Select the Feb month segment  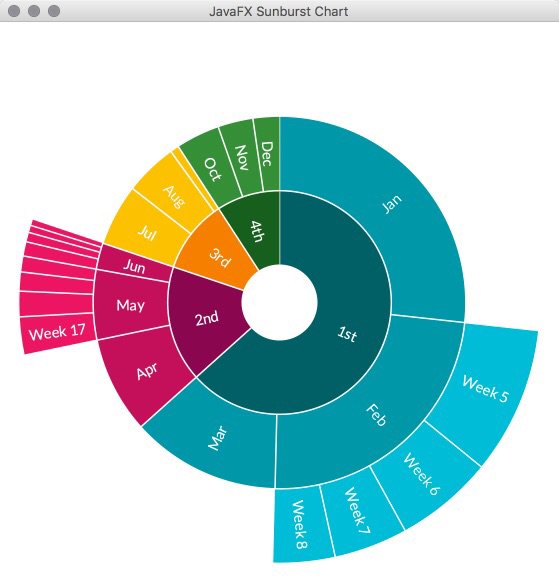click(x=376, y=416)
